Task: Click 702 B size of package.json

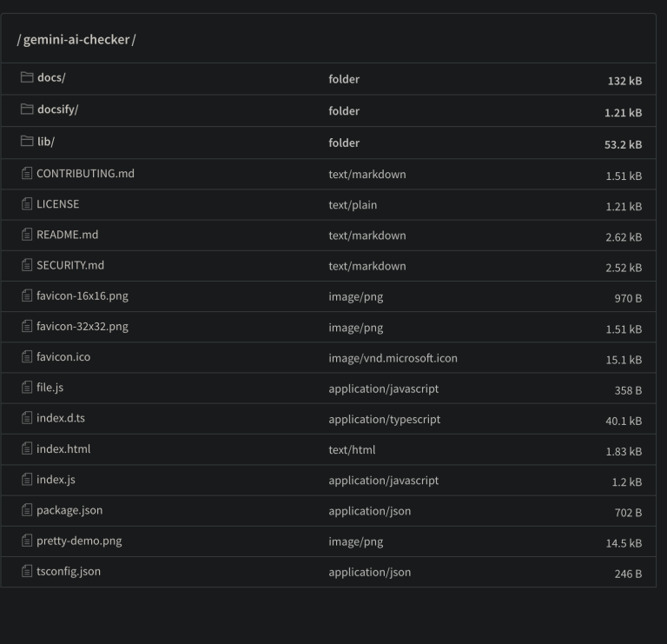Action: tap(628, 513)
